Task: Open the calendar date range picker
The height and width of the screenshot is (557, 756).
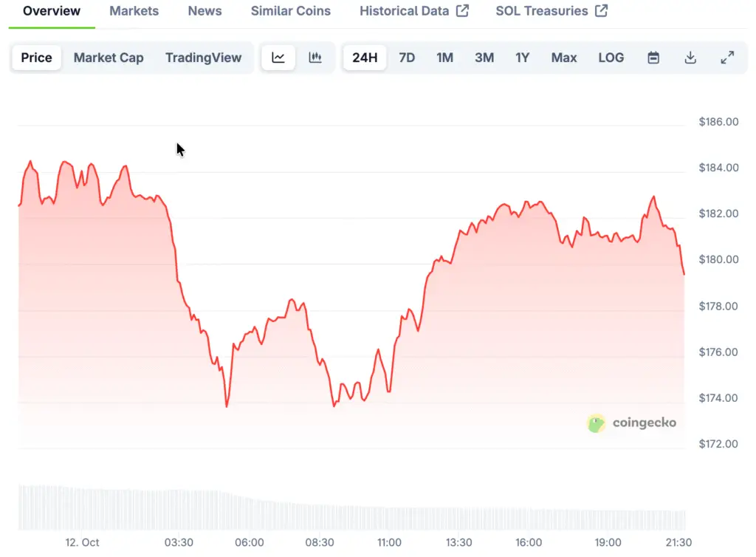Action: coord(653,58)
